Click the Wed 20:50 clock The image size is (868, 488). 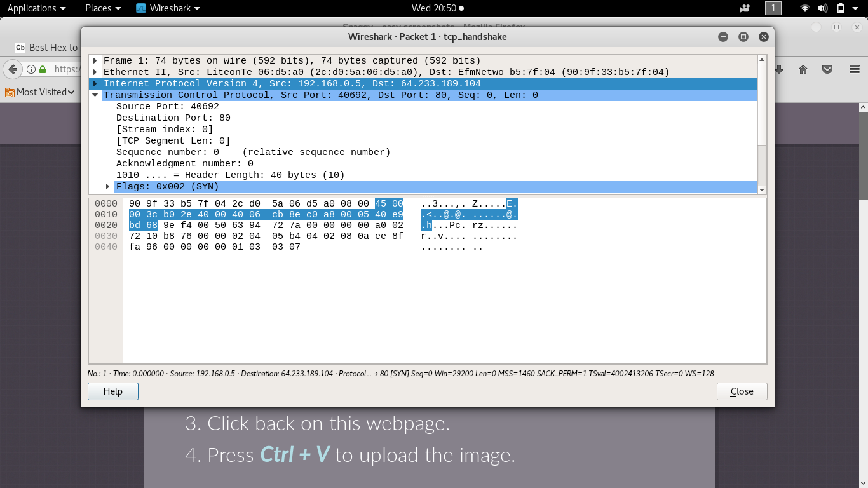[438, 8]
